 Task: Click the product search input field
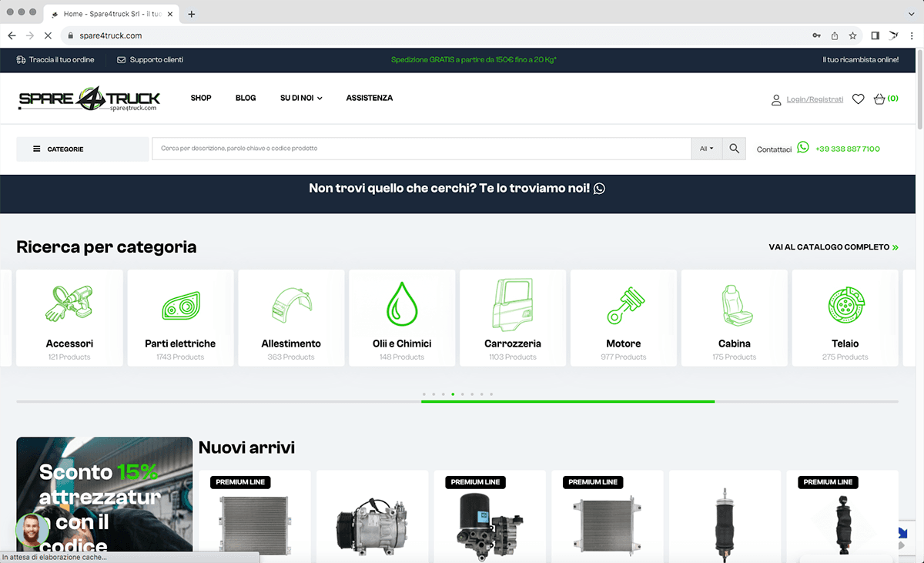click(x=421, y=149)
